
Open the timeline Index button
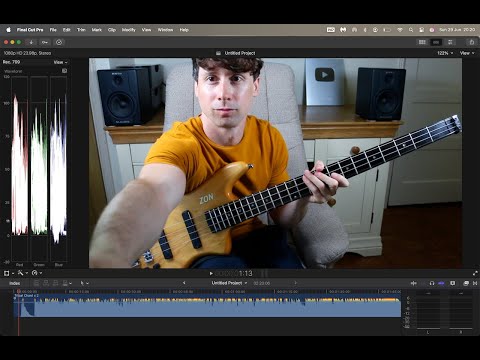coord(14,283)
